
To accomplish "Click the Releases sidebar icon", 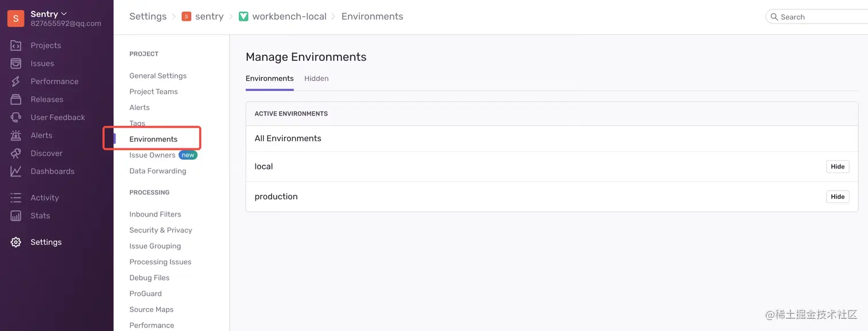I will (x=16, y=99).
